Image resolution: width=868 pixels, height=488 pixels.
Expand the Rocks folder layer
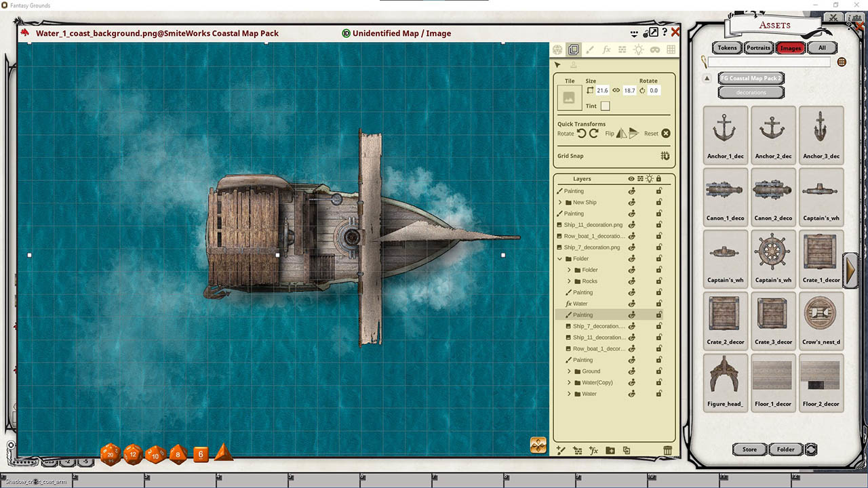point(569,281)
